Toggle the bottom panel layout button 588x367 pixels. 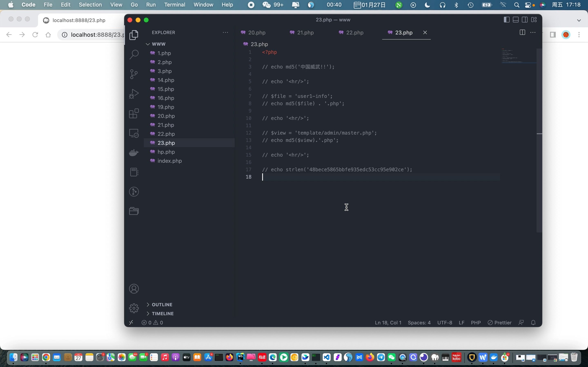click(516, 20)
